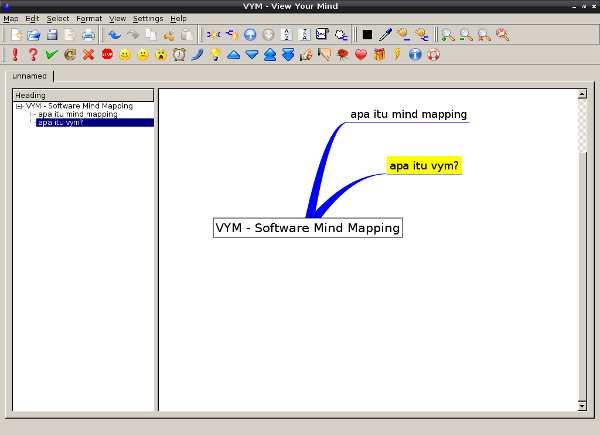This screenshot has height=435, width=600.
Task: Open the Select menu
Action: [58, 18]
